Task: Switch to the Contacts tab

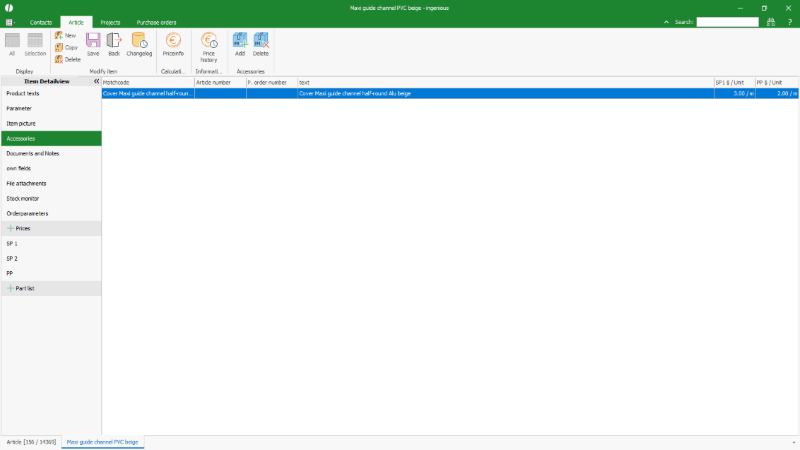Action: click(41, 21)
